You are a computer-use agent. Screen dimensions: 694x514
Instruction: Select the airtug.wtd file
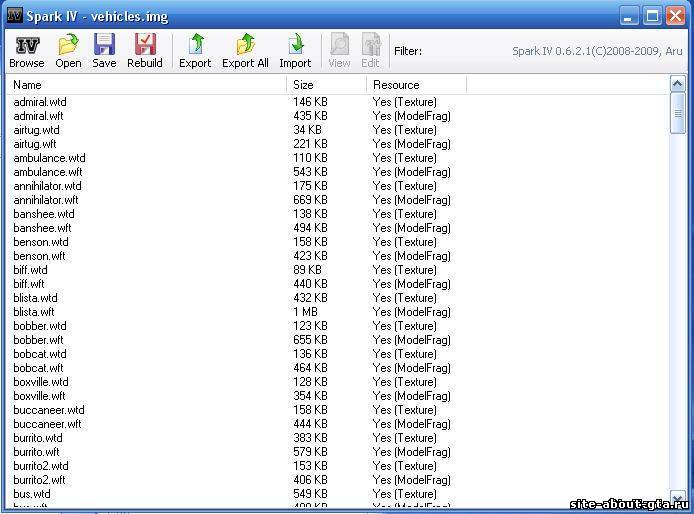[x=36, y=130]
